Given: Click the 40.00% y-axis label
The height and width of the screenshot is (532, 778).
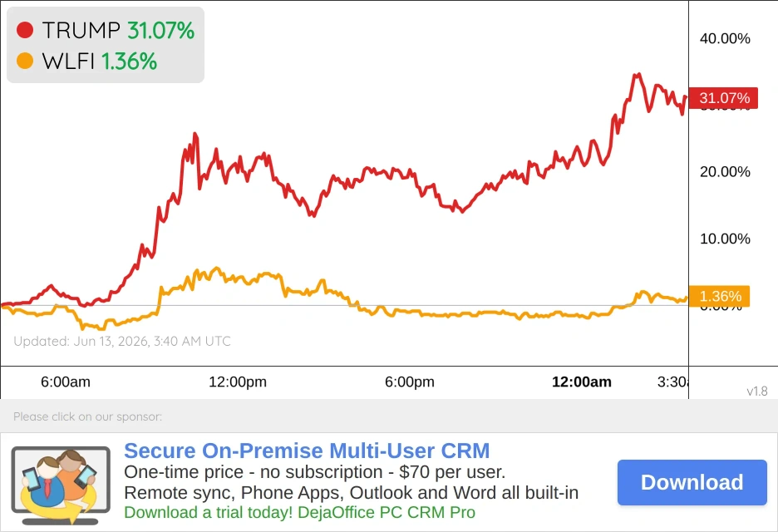Looking at the screenshot, I should click(725, 38).
